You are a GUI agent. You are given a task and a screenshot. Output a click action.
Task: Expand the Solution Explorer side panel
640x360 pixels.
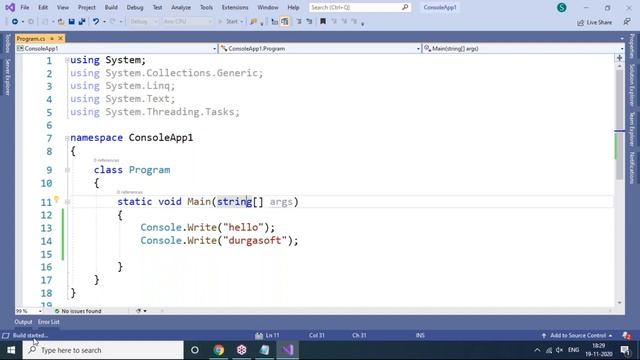(x=632, y=85)
